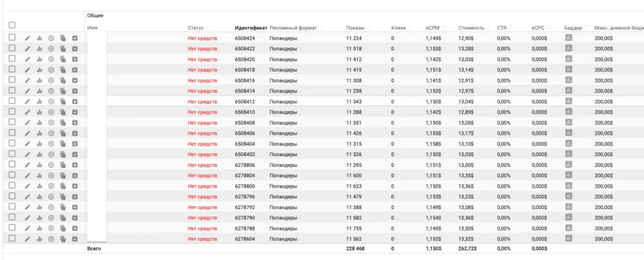Mark checkbox for campaign 6278604
This screenshot has width=644, height=260.
coord(13,238)
